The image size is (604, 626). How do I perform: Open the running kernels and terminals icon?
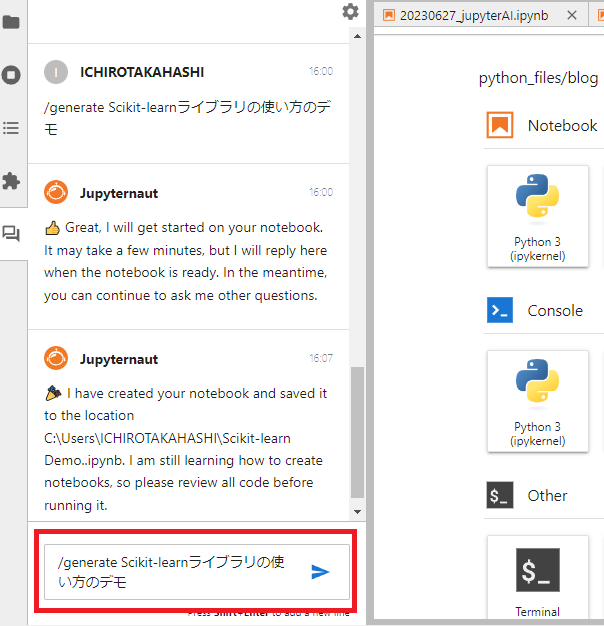(12, 74)
